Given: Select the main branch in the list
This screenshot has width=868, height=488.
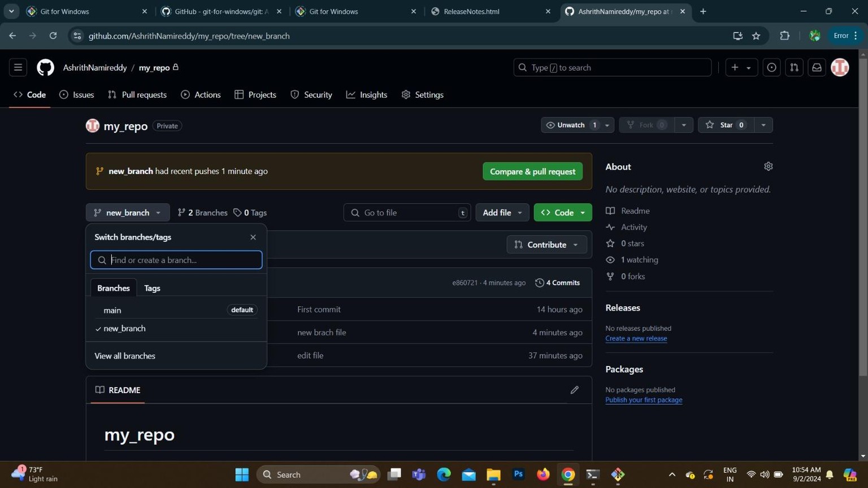Looking at the screenshot, I should (176, 310).
